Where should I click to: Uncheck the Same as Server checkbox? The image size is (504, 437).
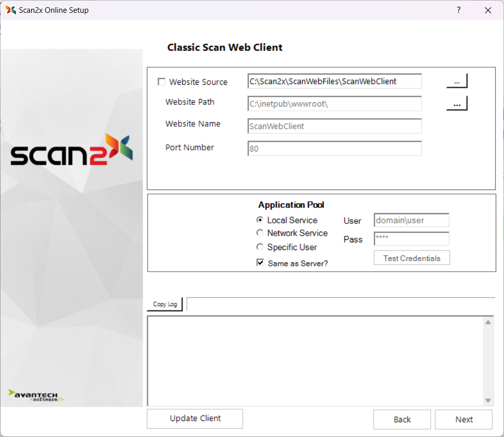260,263
